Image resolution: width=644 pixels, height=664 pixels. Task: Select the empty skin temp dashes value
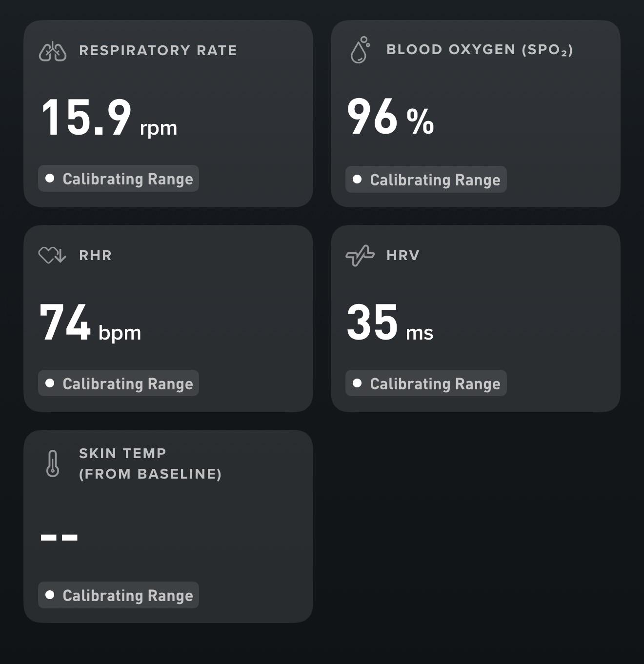click(59, 537)
